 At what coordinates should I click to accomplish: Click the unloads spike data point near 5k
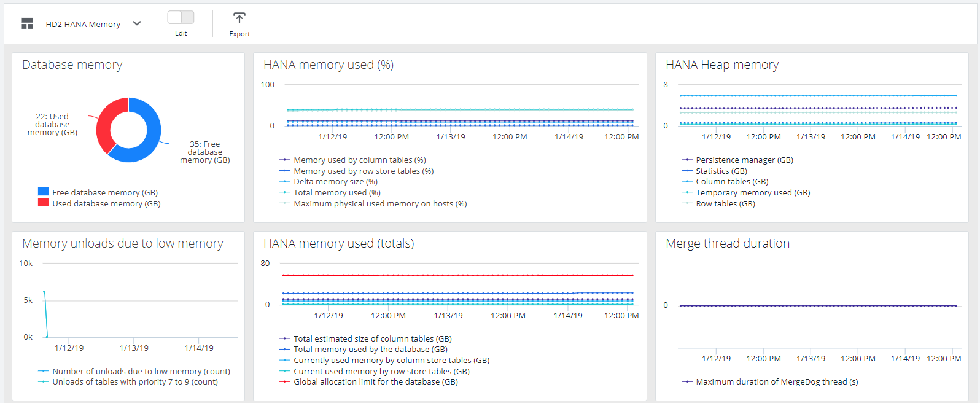coord(44,292)
